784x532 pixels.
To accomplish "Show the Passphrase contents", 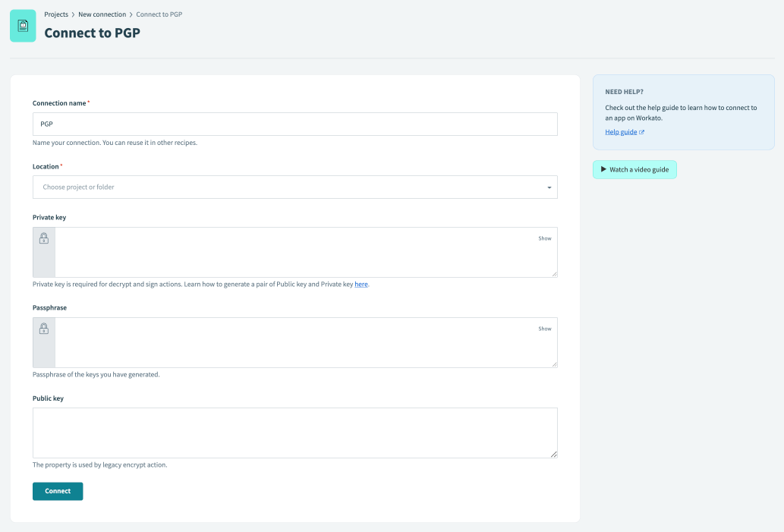I will click(544, 329).
